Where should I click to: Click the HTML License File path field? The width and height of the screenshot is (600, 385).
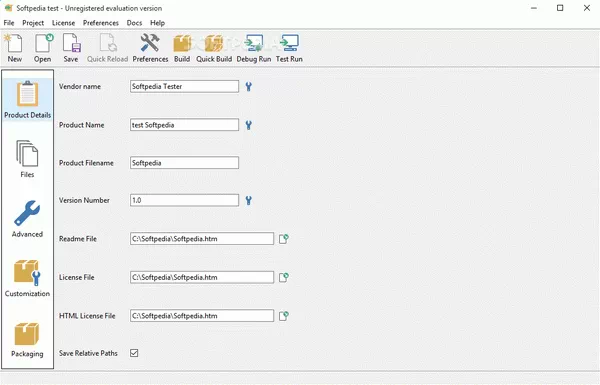pyautogui.click(x=202, y=316)
